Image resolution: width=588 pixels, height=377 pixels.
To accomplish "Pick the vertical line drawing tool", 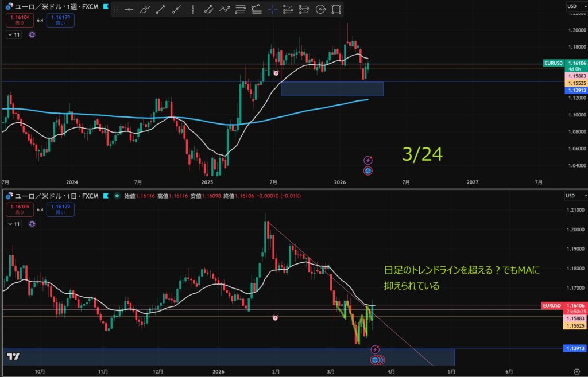I will pyautogui.click(x=192, y=9).
